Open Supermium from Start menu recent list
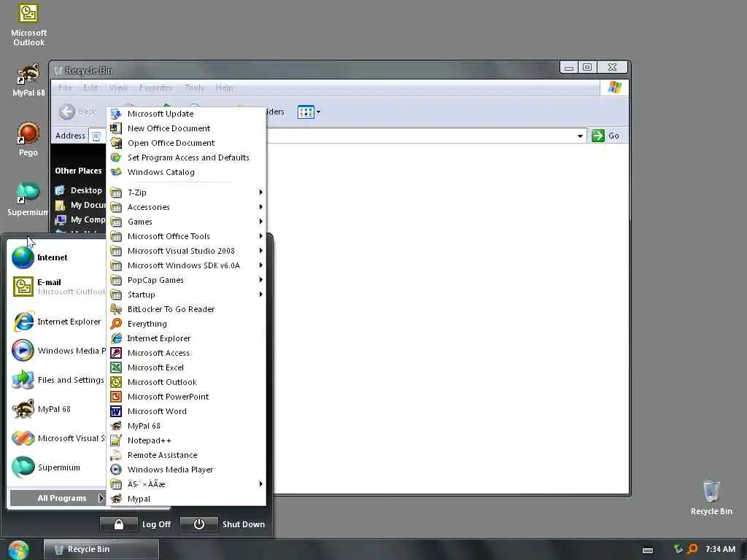Viewport: 747px width, 560px height. click(57, 467)
